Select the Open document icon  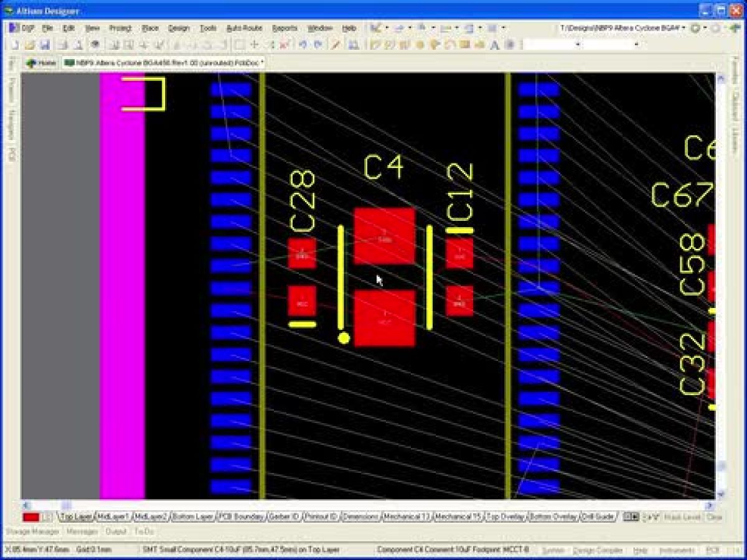click(x=29, y=45)
